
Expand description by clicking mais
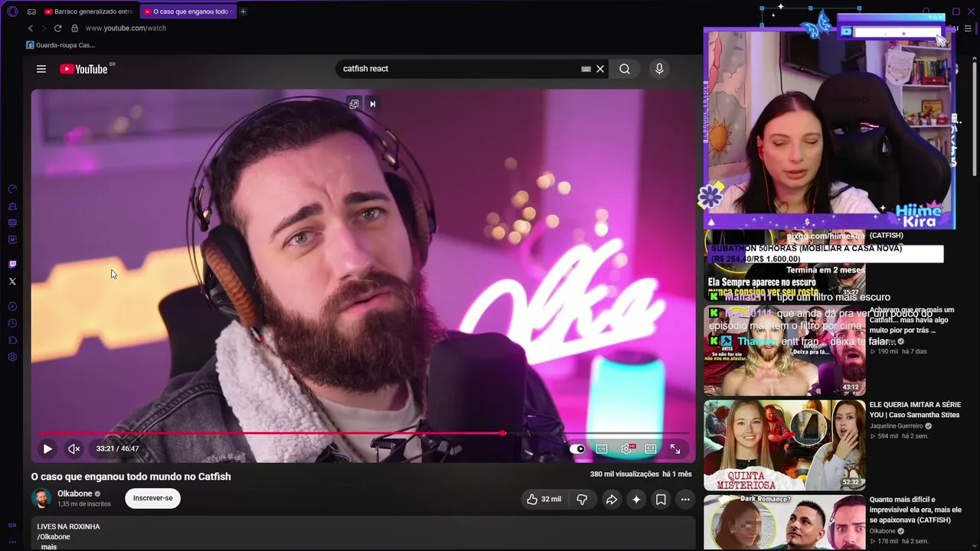pos(49,546)
